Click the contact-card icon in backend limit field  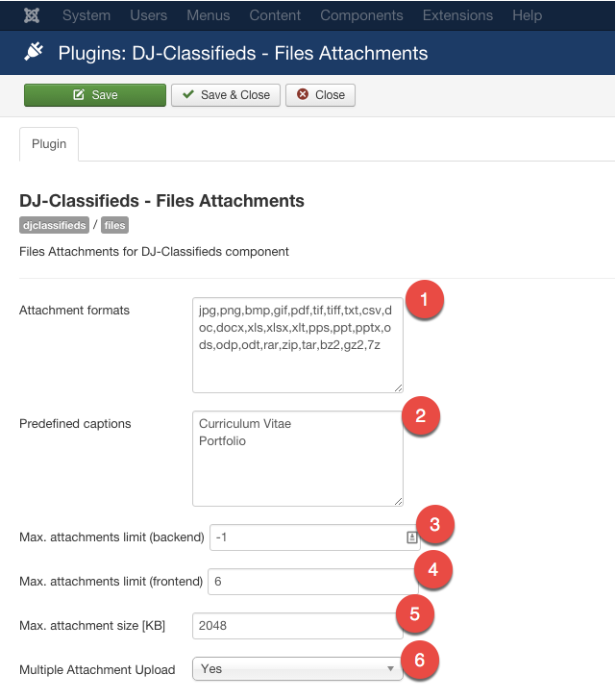411,537
